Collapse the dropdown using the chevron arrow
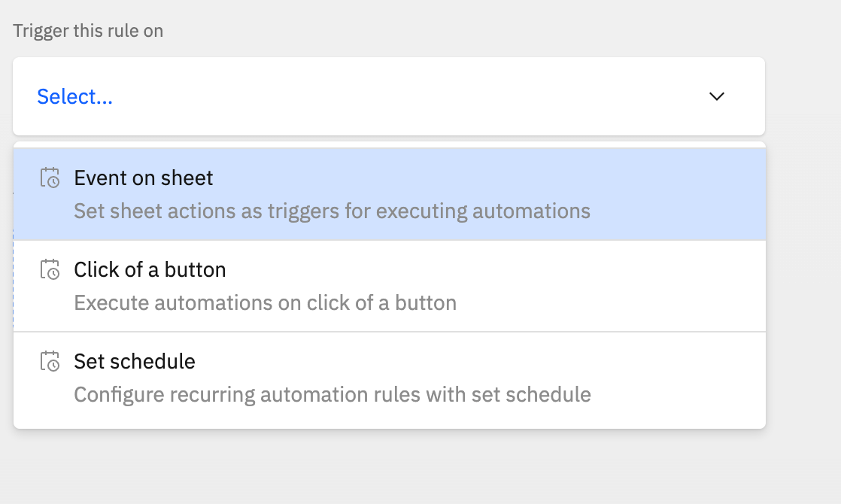The height and width of the screenshot is (504, 841). [716, 96]
